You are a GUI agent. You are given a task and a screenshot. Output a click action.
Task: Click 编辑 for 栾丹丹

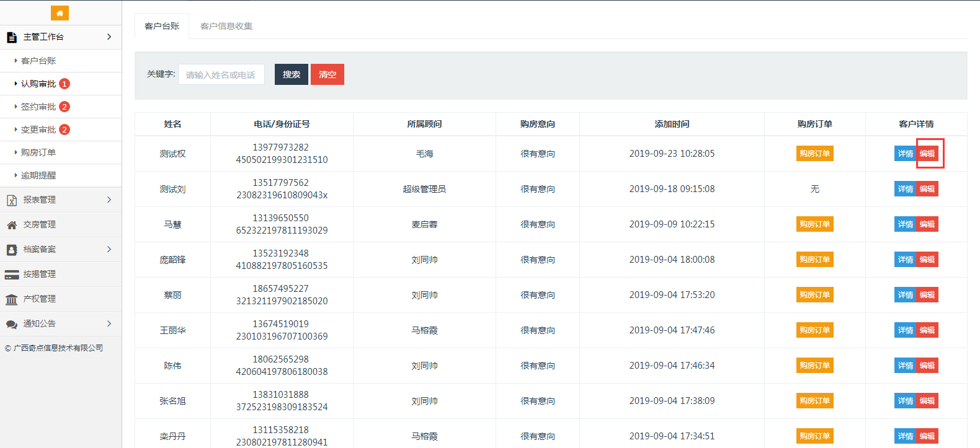[x=927, y=436]
